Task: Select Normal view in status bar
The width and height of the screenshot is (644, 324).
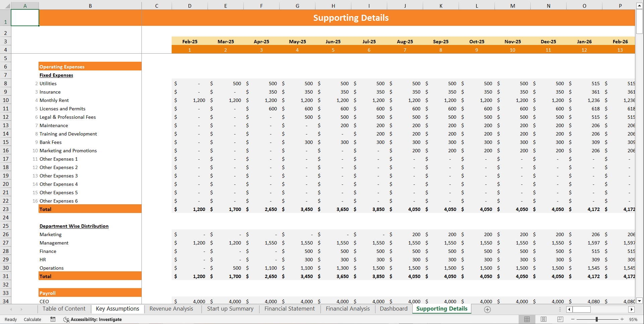Action: tap(527, 319)
